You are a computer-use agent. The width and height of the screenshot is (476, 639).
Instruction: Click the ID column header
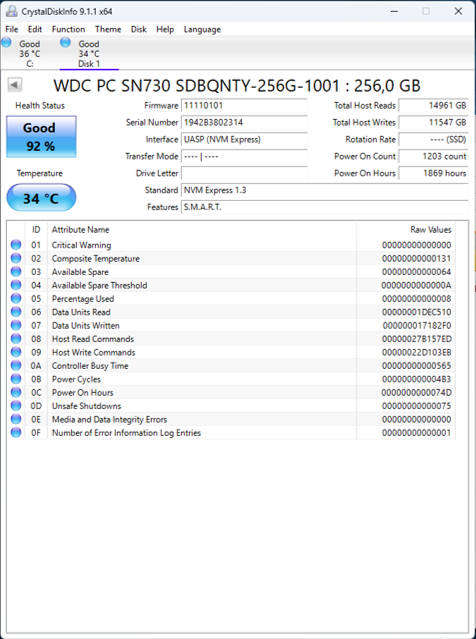[36, 229]
